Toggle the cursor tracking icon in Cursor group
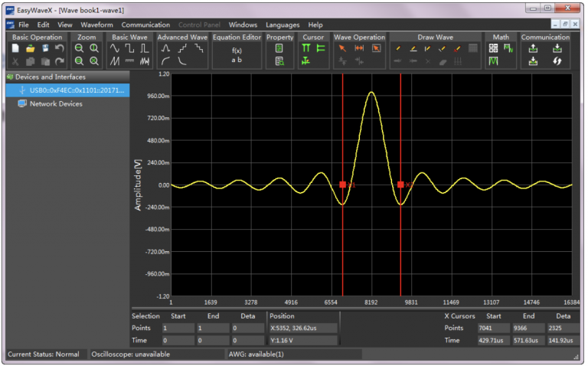The width and height of the screenshot is (588, 366). [306, 61]
